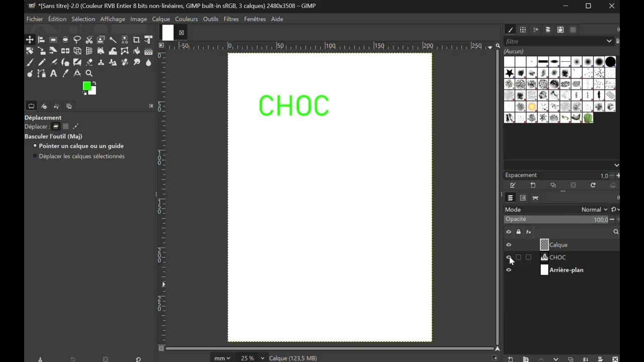Select the Blur/Sharpen droplet tool
The height and width of the screenshot is (362, 644).
148,62
